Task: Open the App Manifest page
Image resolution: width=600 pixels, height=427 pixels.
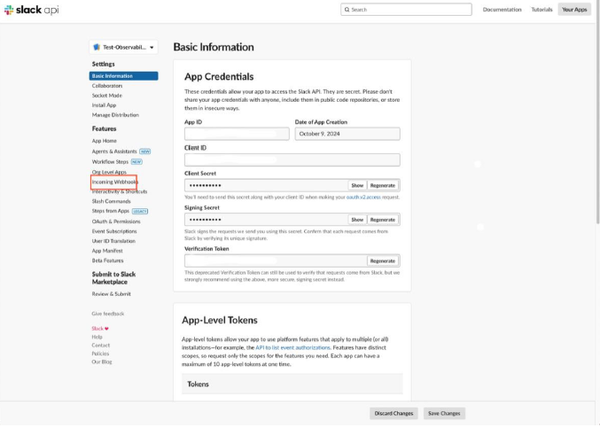Action: pos(108,250)
